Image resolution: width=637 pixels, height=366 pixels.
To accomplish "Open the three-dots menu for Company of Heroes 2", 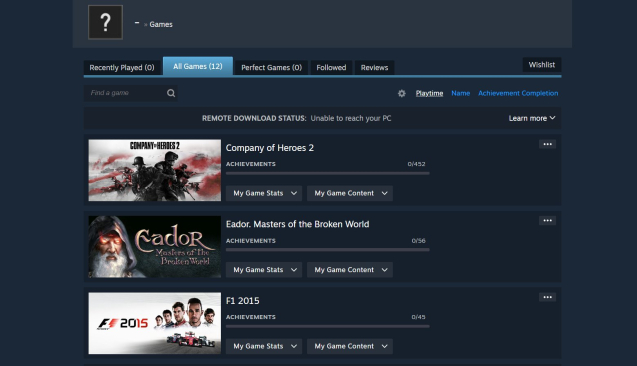I will 547,144.
